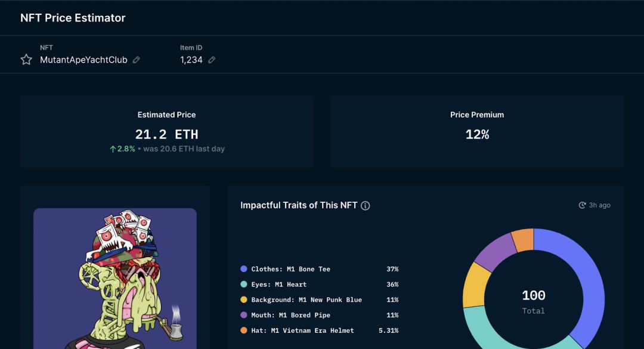
Task: Click the '100 Total' donut center label
Action: (534, 302)
